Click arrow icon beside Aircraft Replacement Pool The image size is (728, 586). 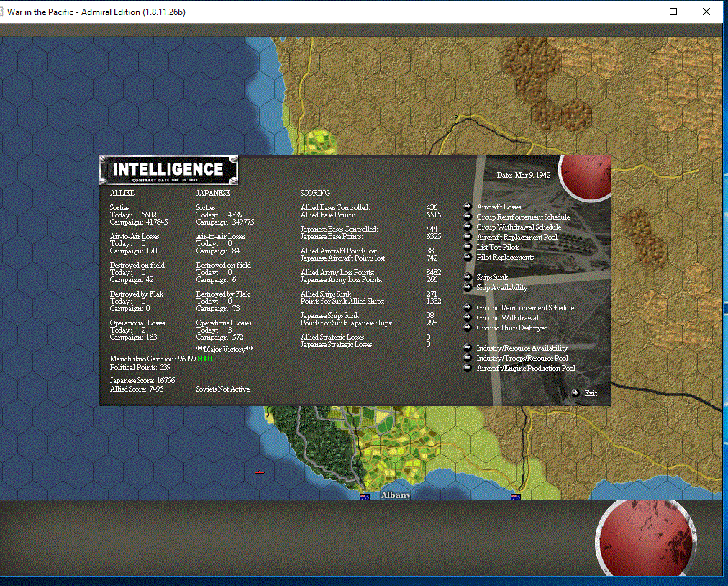point(468,237)
